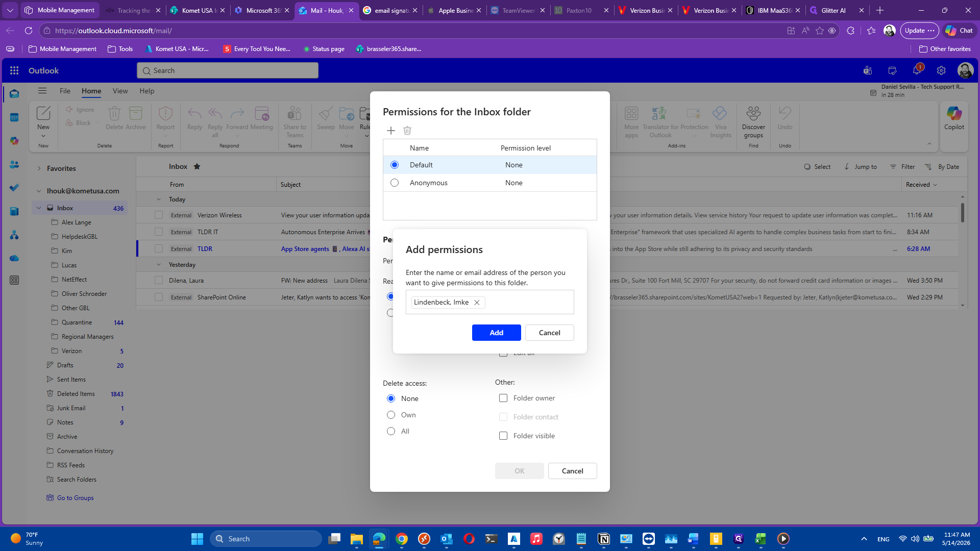
Task: Collapse the ribbon with the chevron
Action: tap(929, 144)
